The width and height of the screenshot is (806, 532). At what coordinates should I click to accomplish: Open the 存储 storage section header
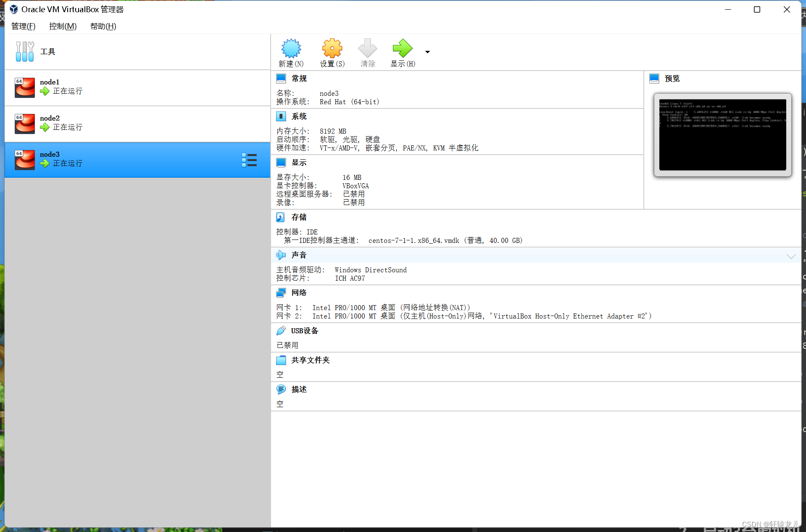[299, 217]
